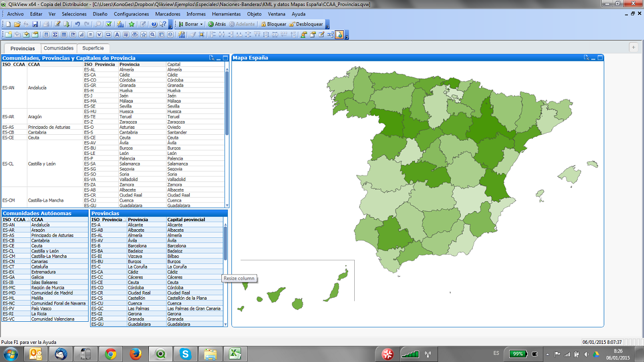Screen dimensions: 644x362
Task: Click the Desbloquear unlock selections button
Action: (x=306, y=24)
